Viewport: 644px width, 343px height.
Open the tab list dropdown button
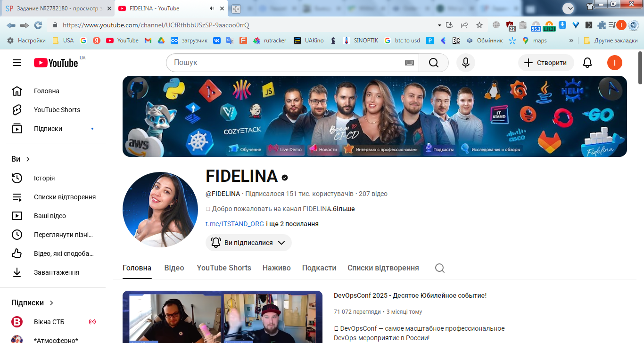[568, 8]
